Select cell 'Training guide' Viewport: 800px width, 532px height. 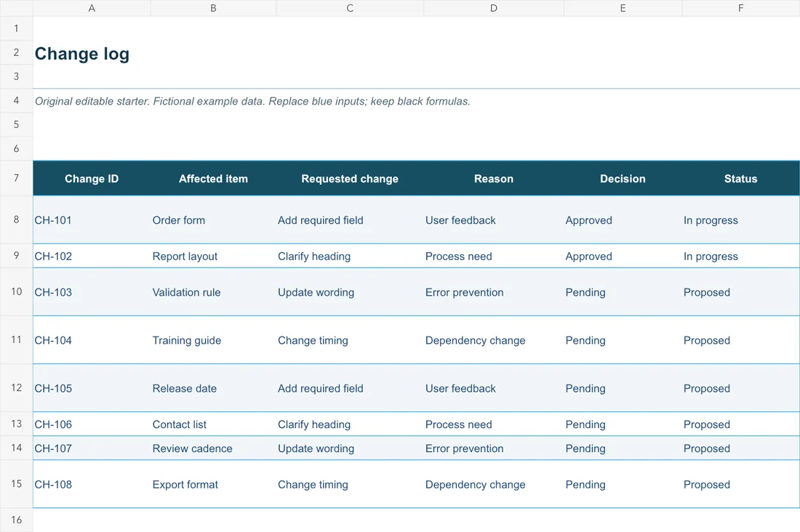point(213,340)
